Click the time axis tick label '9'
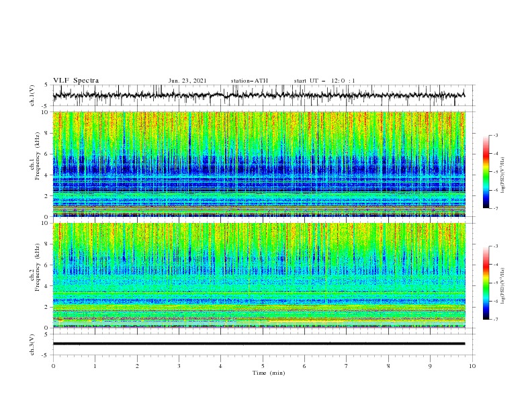 pos(430,366)
